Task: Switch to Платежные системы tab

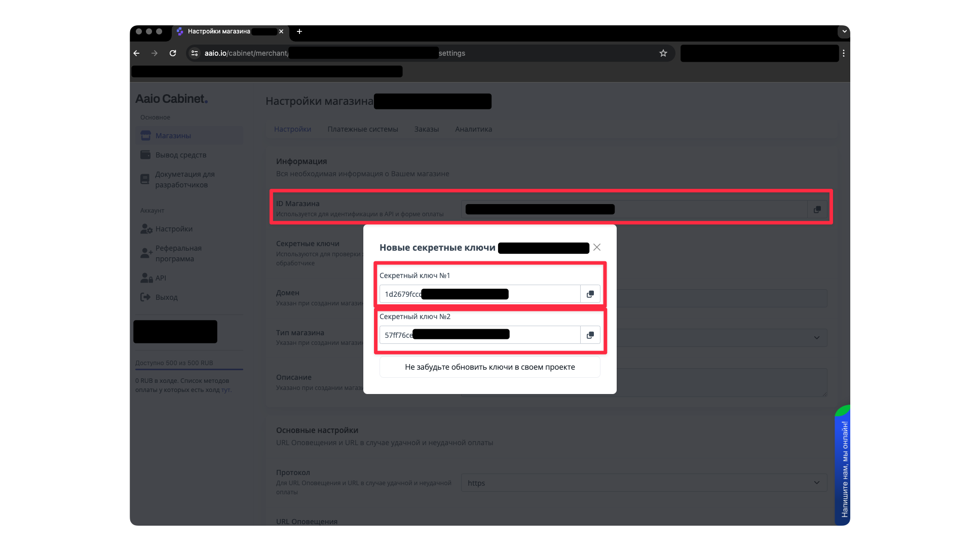Action: click(362, 129)
